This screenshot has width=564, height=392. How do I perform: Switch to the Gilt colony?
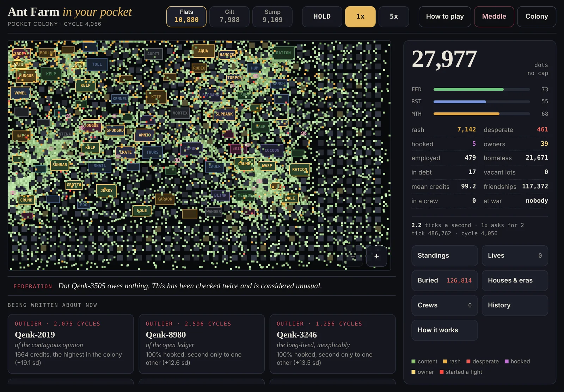[229, 17]
